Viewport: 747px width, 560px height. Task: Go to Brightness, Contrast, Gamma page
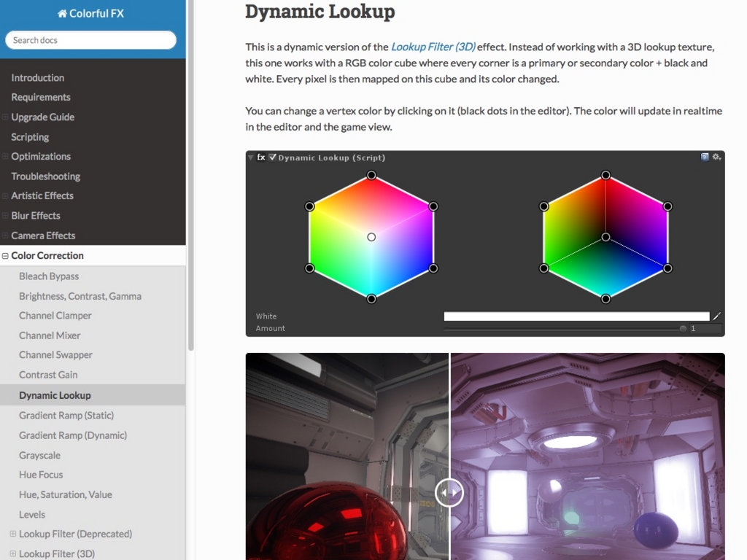click(x=80, y=296)
